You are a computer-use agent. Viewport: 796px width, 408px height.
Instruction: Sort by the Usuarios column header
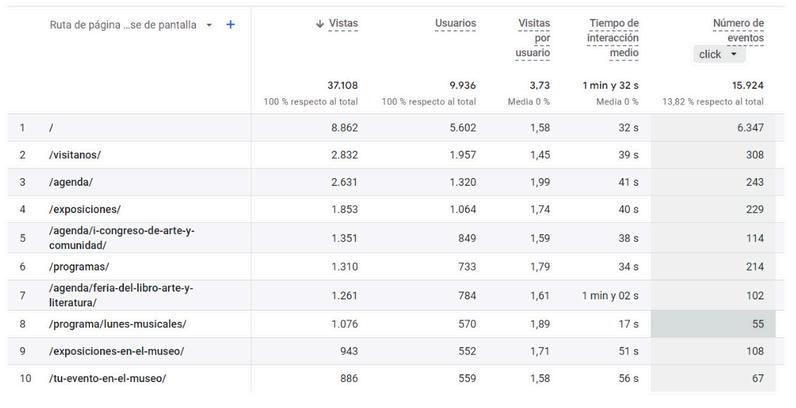455,23
